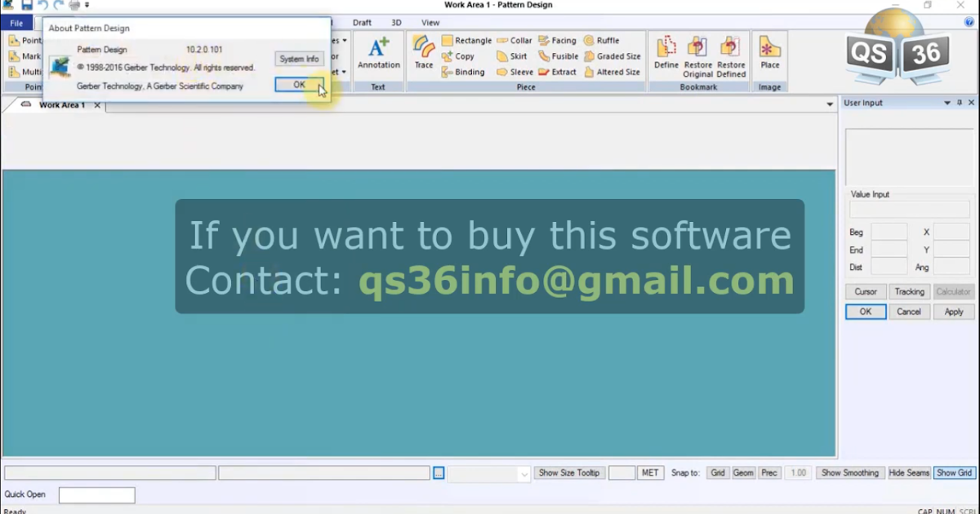The height and width of the screenshot is (514, 980).
Task: Enable Cursor input mode
Action: coord(866,291)
